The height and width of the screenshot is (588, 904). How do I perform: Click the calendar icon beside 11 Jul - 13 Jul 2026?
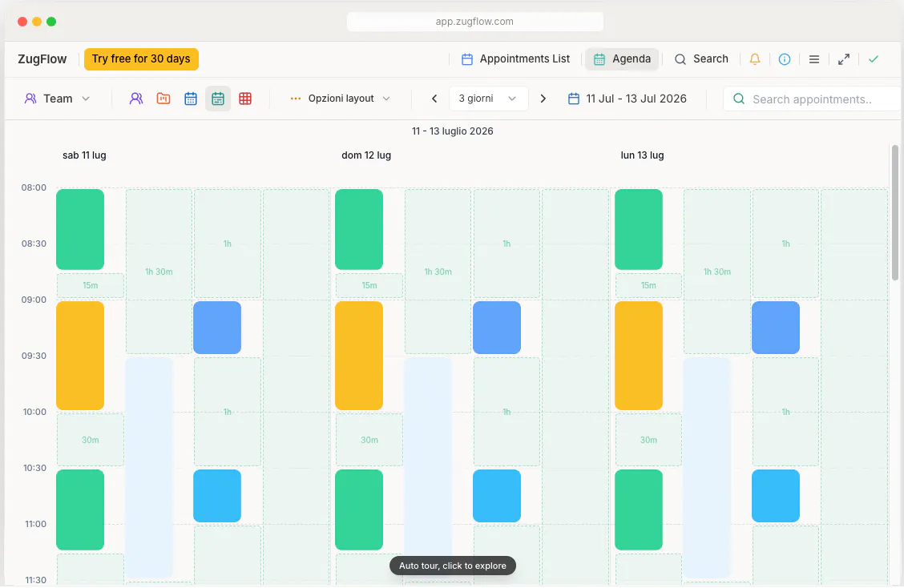(x=574, y=99)
